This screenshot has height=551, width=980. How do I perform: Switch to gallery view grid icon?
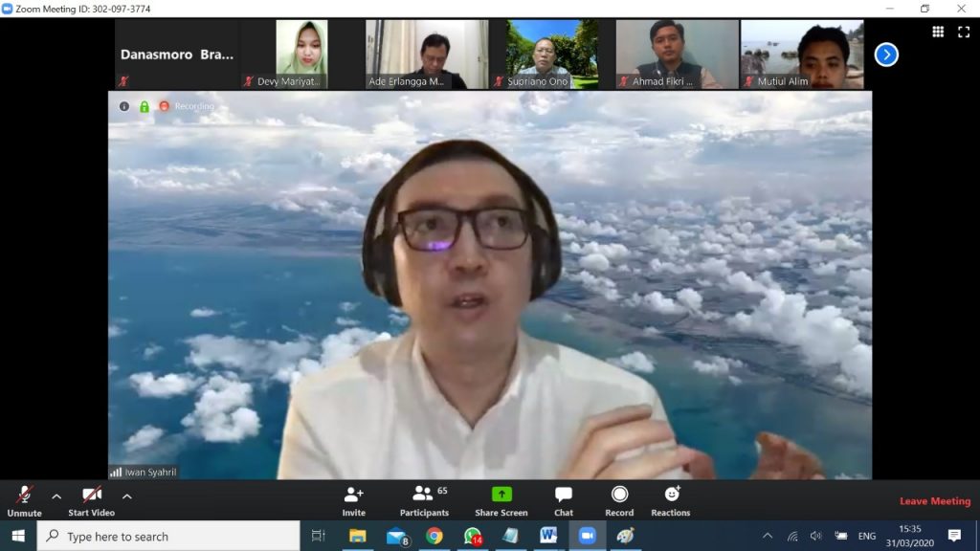[938, 32]
